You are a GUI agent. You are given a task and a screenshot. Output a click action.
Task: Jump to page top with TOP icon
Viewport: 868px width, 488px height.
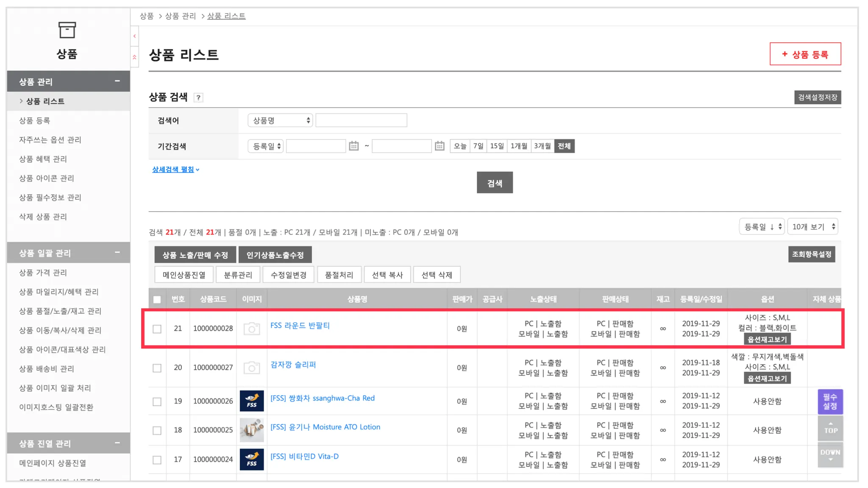point(830,429)
